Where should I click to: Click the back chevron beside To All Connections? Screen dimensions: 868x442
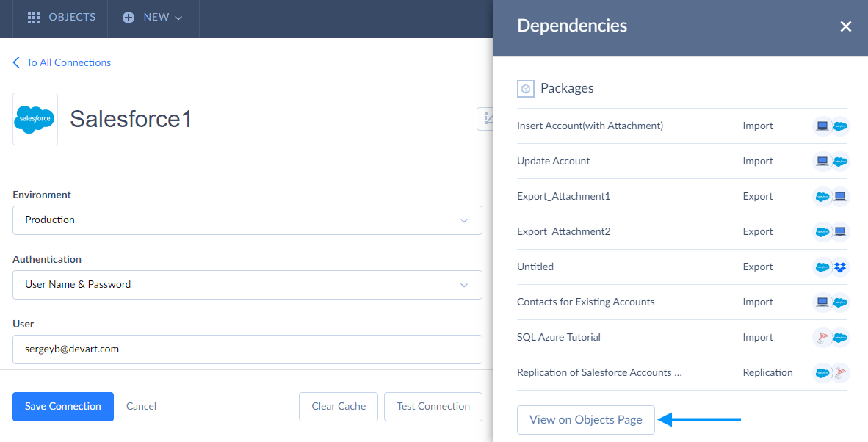coord(16,62)
